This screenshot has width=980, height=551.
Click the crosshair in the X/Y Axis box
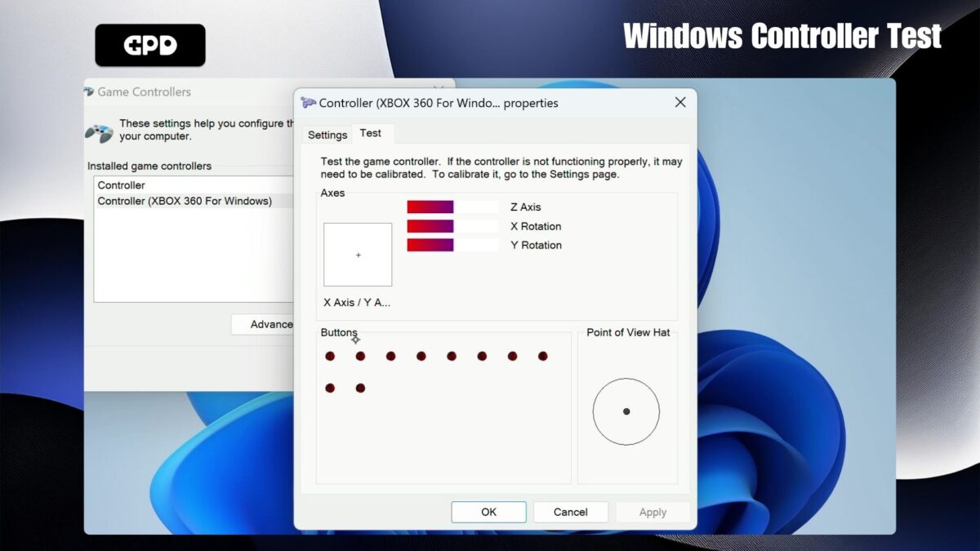click(358, 255)
